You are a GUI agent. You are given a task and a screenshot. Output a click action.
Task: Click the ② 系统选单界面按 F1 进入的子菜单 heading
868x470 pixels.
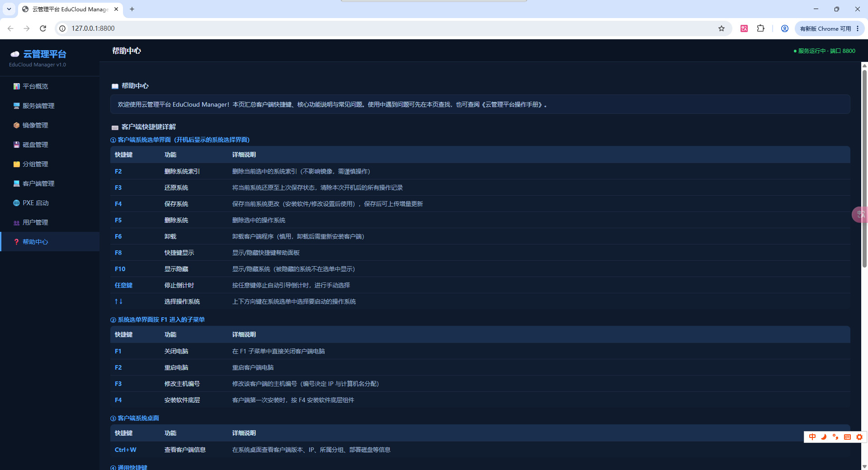[x=157, y=320]
